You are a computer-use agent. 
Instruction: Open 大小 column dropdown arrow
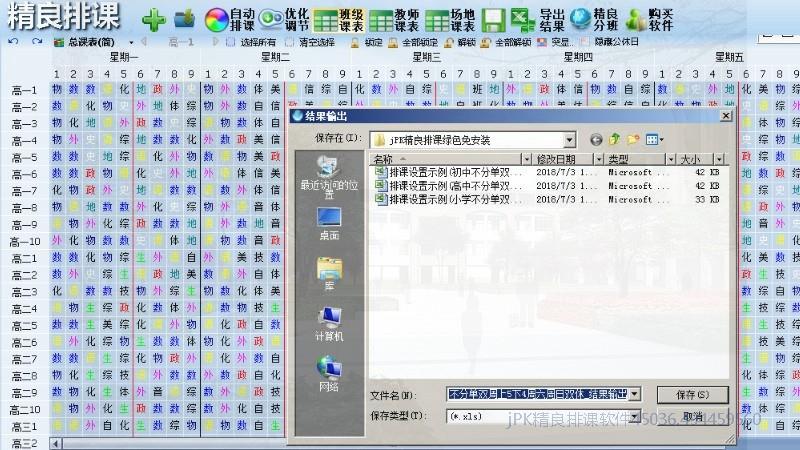718,159
